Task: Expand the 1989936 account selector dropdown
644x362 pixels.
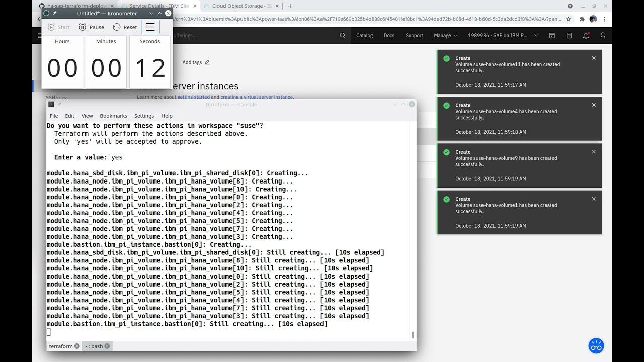Action: 503,35
